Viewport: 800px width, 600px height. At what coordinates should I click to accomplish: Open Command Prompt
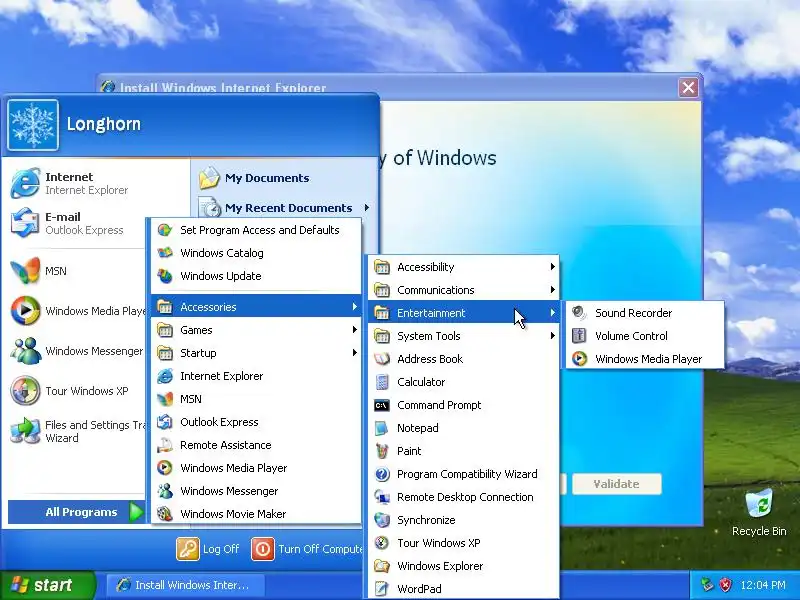pos(464,405)
